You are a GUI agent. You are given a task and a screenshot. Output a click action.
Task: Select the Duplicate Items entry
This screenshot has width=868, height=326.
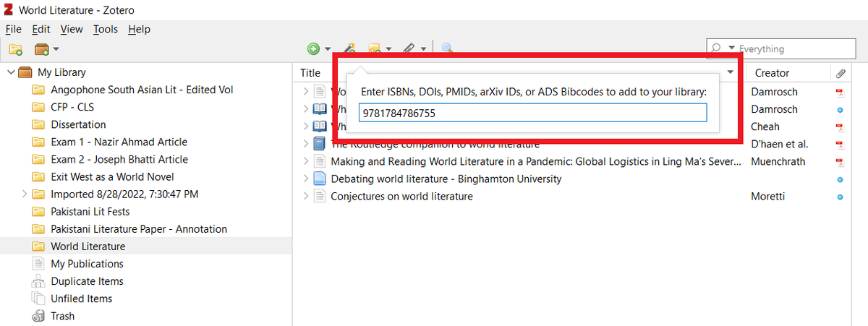(x=87, y=281)
